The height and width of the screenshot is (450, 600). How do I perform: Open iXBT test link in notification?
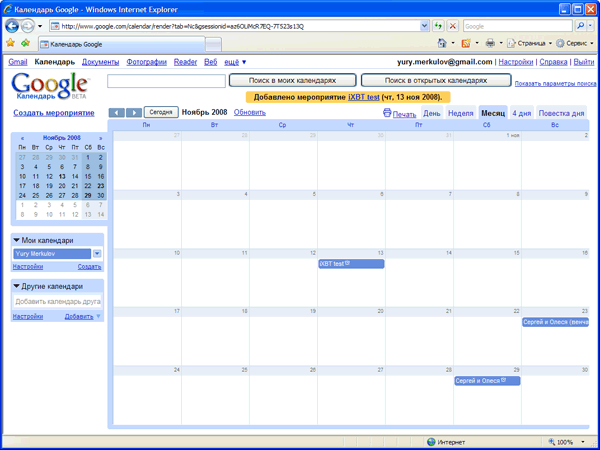coord(364,97)
